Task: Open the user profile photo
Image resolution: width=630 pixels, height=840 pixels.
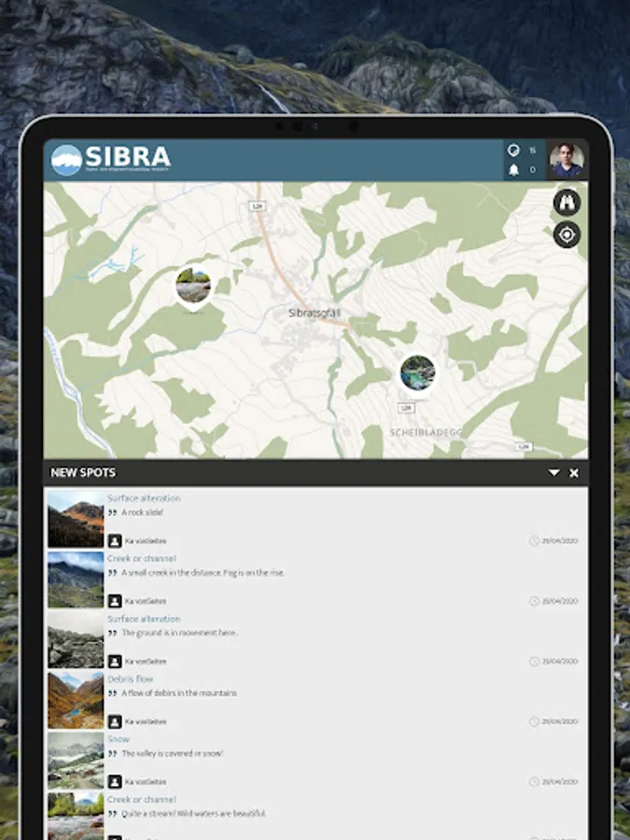Action: point(567,160)
